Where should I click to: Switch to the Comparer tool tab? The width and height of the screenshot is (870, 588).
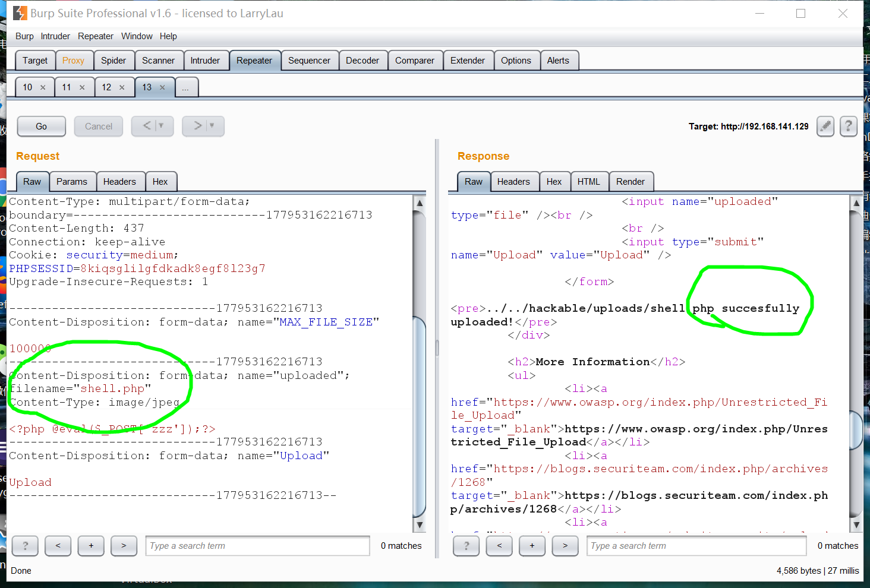[x=415, y=61]
